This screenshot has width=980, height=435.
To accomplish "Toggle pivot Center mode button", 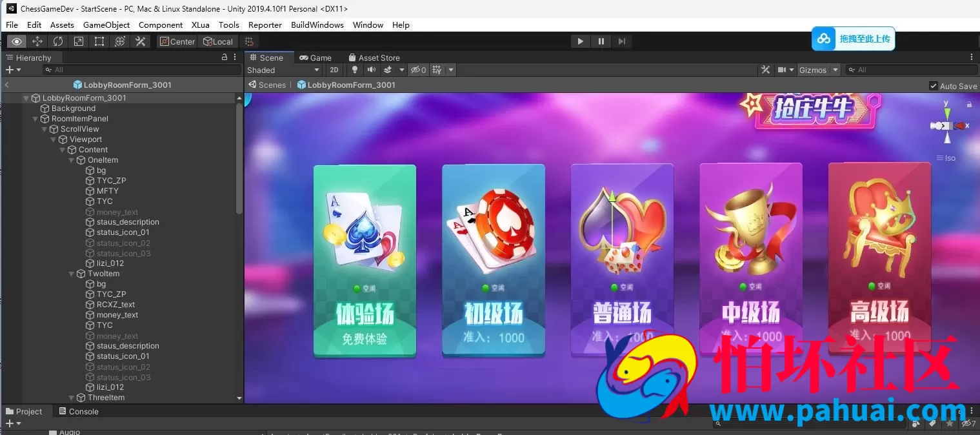I will click(177, 41).
